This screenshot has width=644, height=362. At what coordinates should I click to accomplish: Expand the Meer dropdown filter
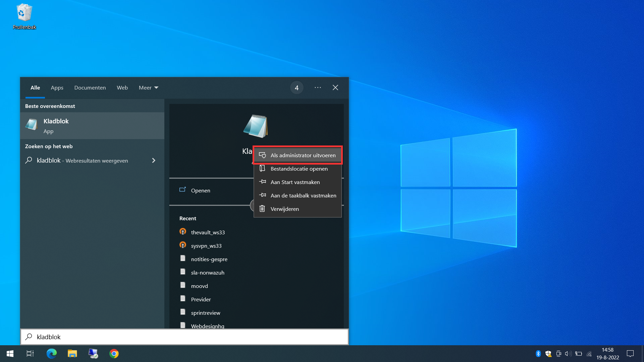[148, 88]
